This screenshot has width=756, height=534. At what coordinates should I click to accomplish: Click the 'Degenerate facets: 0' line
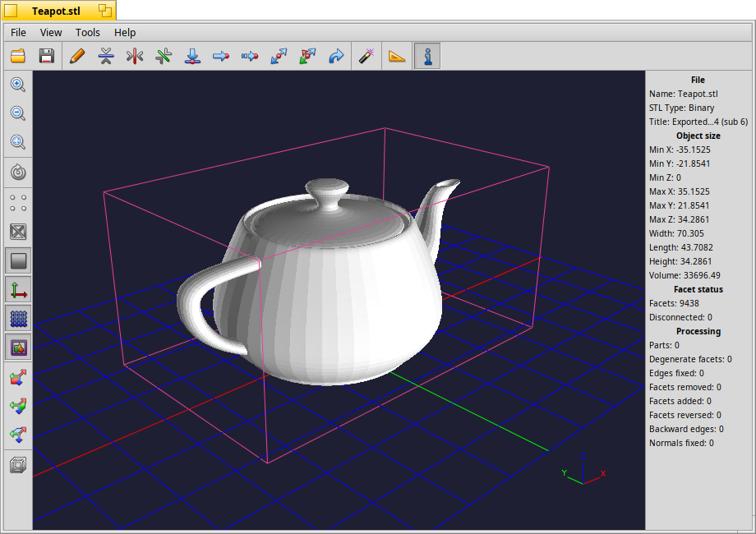point(690,360)
